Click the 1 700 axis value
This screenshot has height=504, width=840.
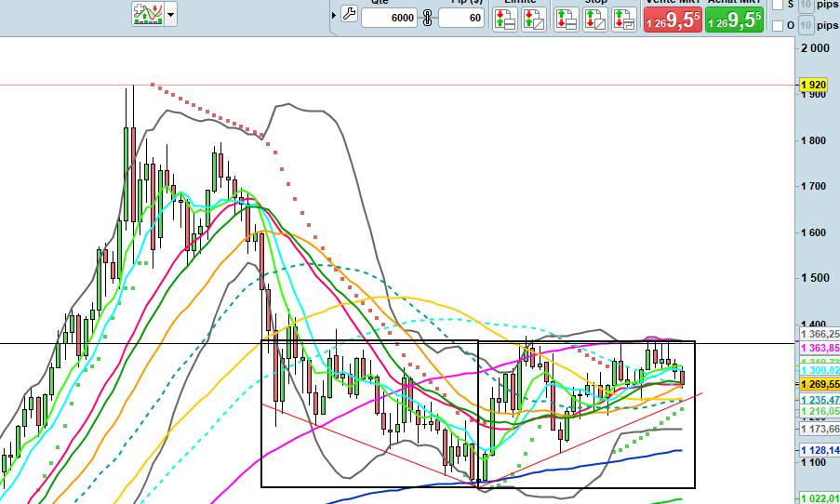click(x=813, y=186)
